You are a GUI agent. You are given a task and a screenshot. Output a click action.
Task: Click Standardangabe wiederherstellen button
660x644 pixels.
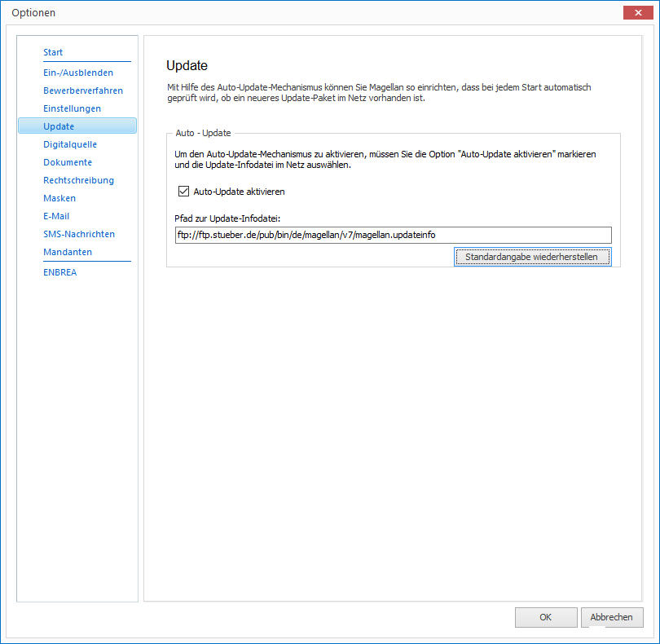click(x=532, y=257)
